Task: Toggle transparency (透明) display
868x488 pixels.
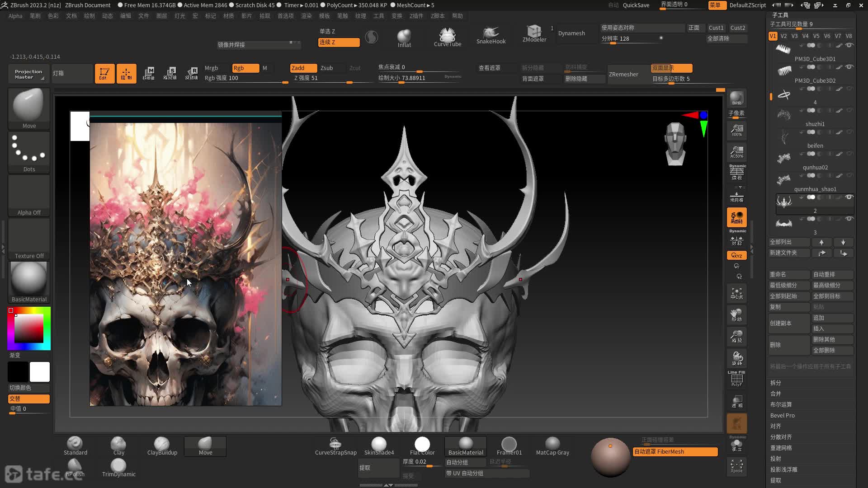Action: pos(736,401)
